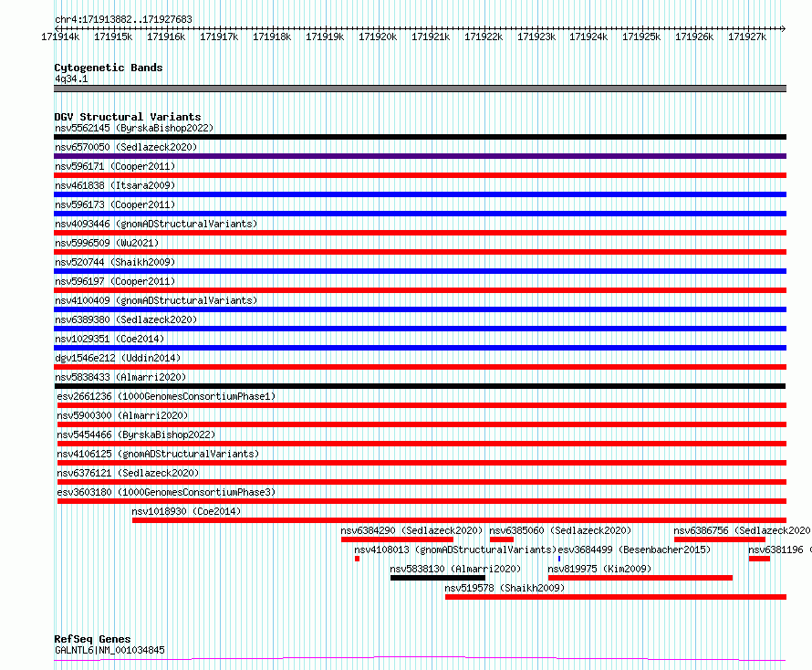Click the GALNTL6|NM_001034845 gene label
812x670 pixels.
point(109,650)
